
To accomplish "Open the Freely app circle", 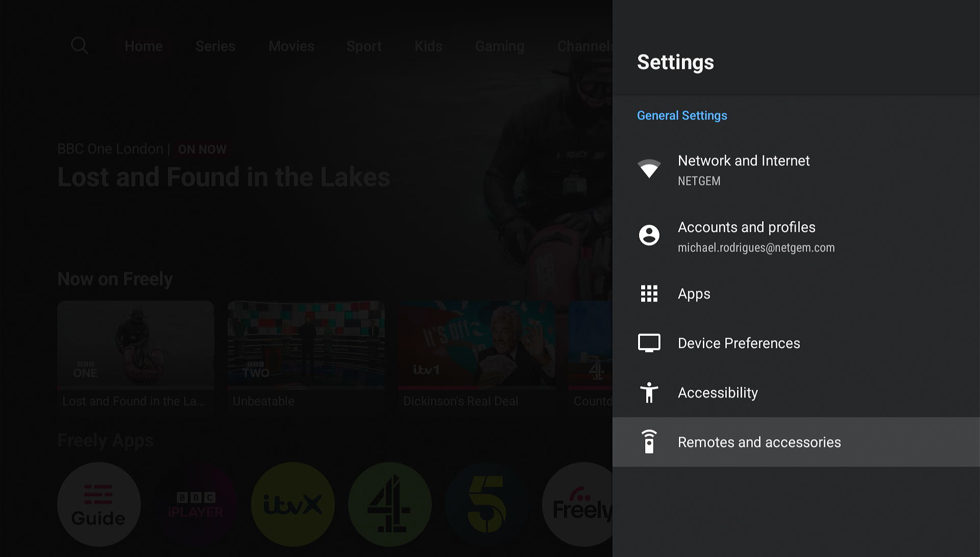I will click(x=577, y=505).
